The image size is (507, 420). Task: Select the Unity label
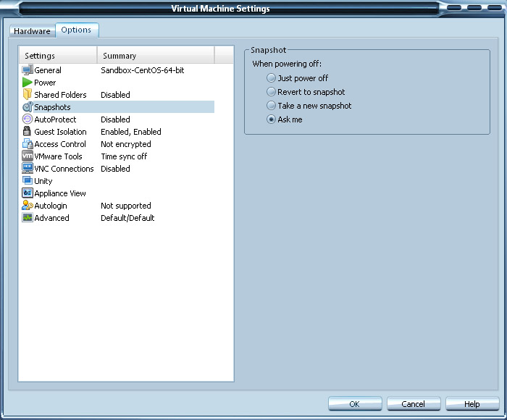(43, 181)
